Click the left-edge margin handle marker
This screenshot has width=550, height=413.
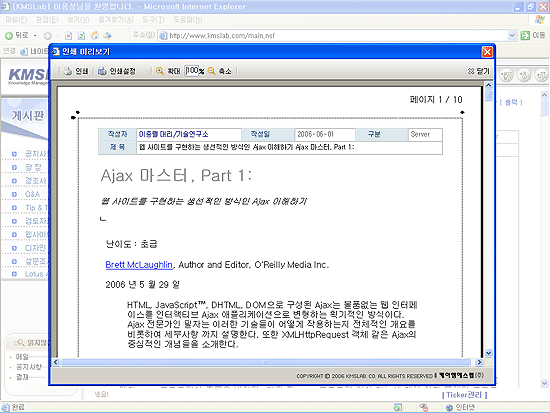coord(73,118)
